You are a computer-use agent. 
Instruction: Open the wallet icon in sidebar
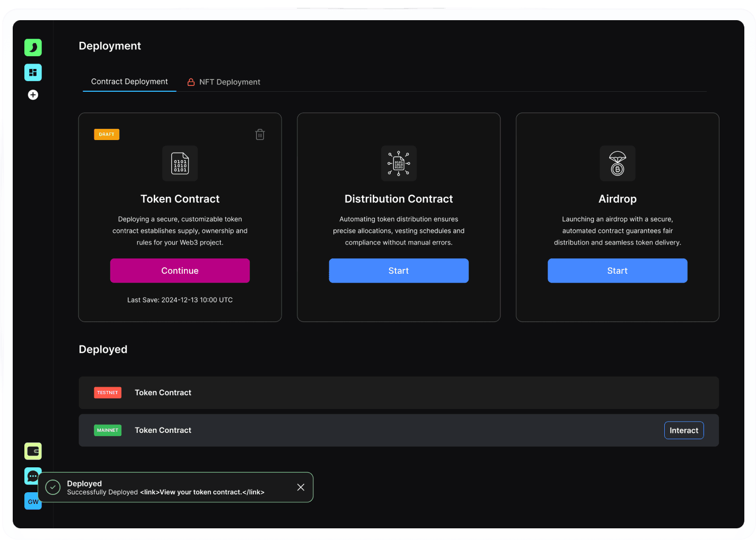33,451
